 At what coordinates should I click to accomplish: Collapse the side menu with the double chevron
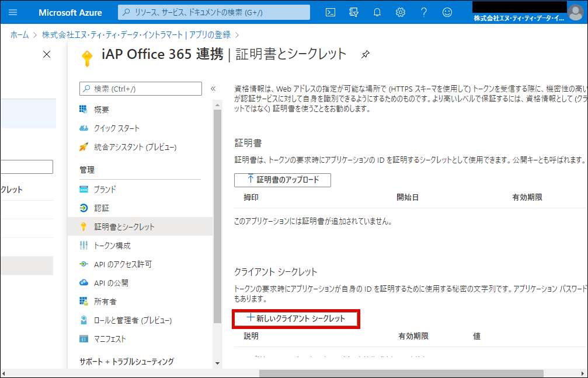tap(213, 89)
